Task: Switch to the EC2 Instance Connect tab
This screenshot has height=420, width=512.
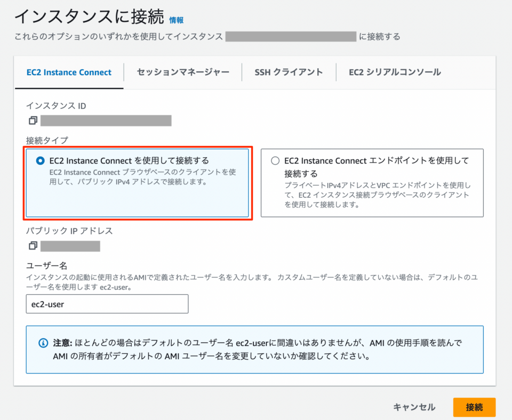Action: click(x=69, y=72)
